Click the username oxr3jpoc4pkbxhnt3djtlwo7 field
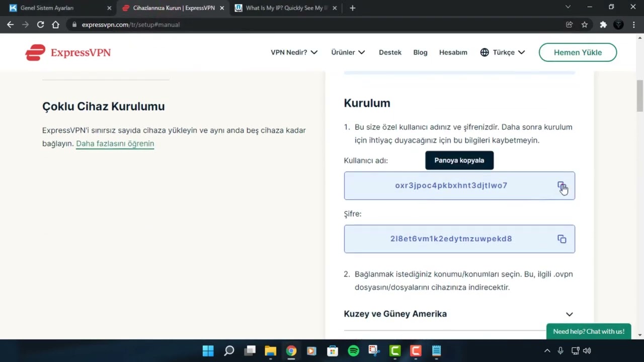This screenshot has width=644, height=362. point(459,186)
